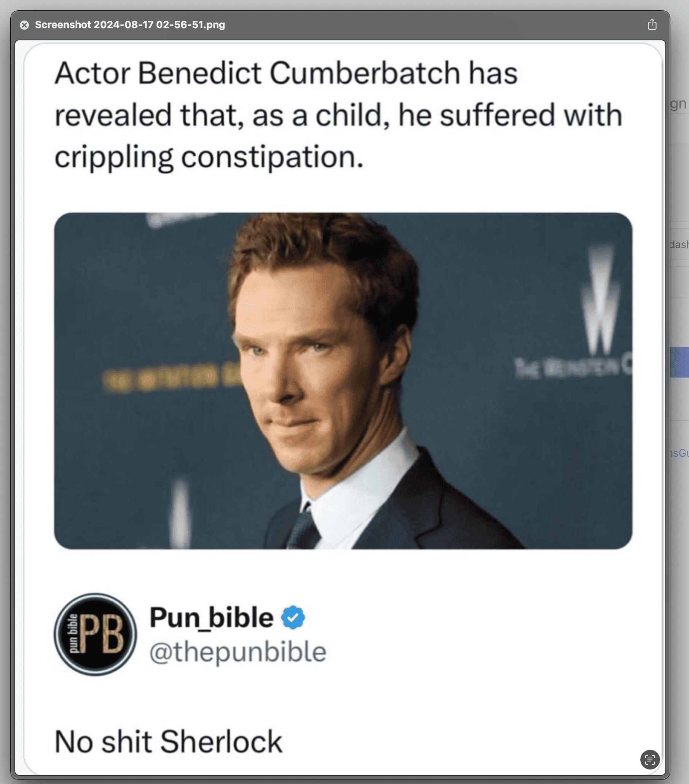Open the Pun_bible display name
Image resolution: width=689 pixels, height=784 pixels.
coord(211,618)
